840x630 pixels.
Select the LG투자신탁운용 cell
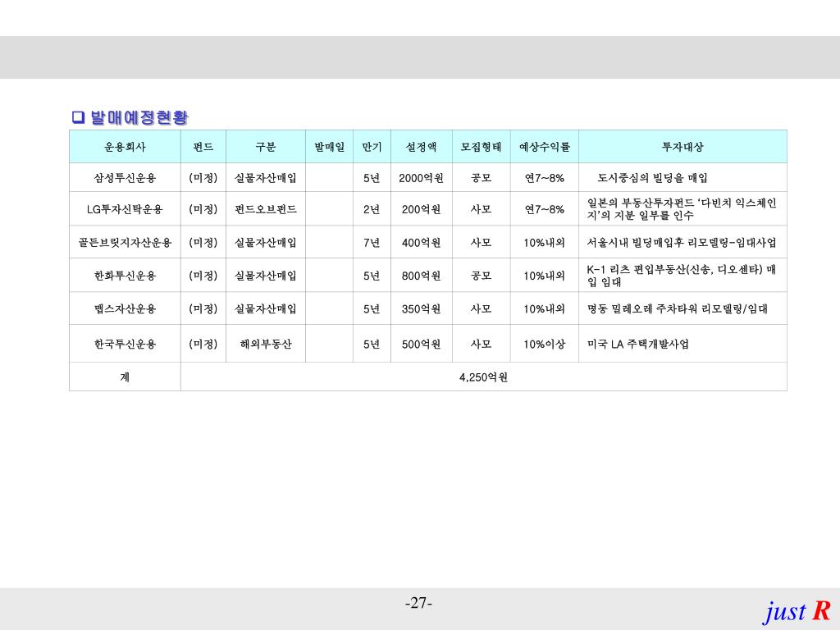click(125, 209)
